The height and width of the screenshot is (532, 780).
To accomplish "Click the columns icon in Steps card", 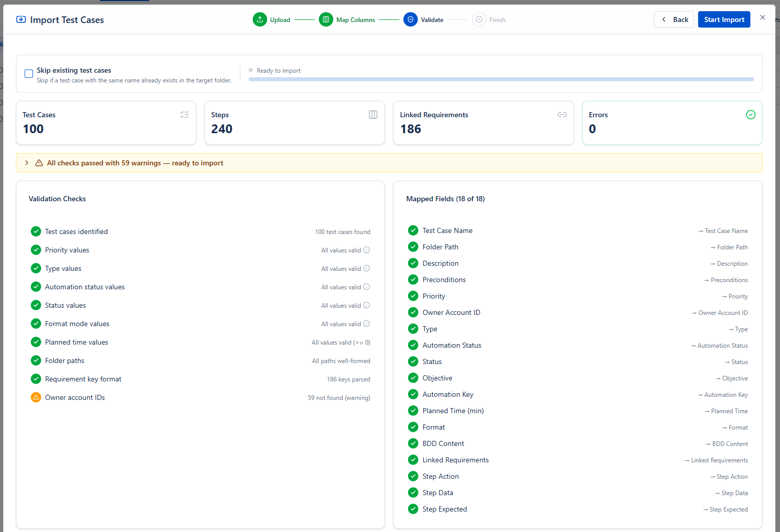I will 373,115.
